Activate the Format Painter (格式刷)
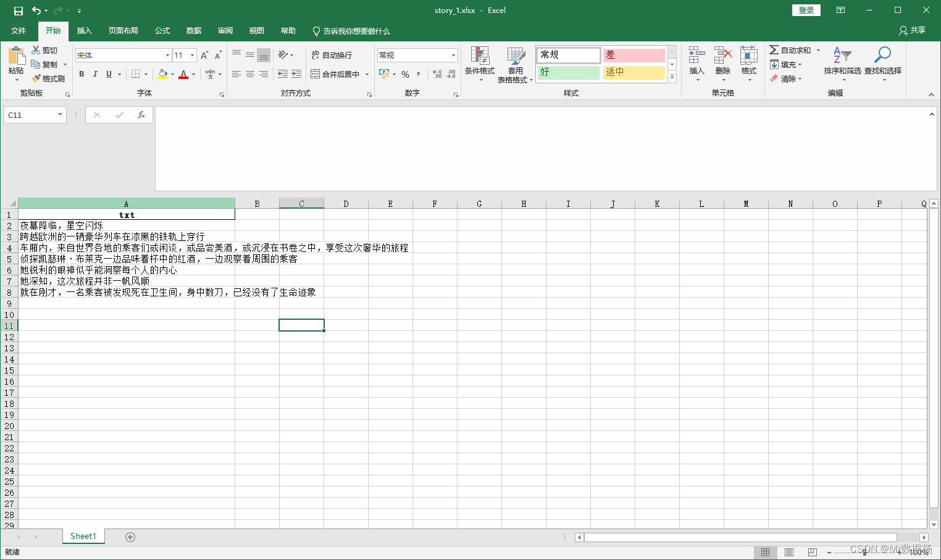941x560 pixels. tap(48, 78)
